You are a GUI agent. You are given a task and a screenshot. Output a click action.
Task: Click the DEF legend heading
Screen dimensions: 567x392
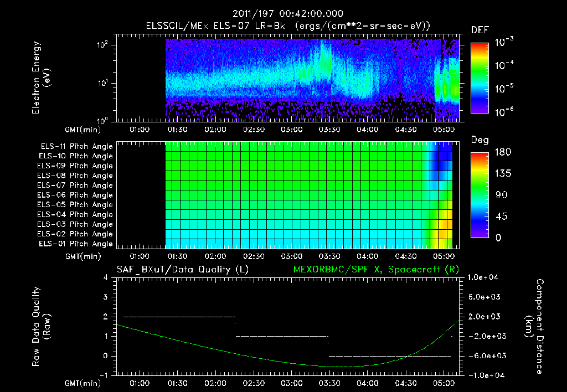tap(480, 30)
